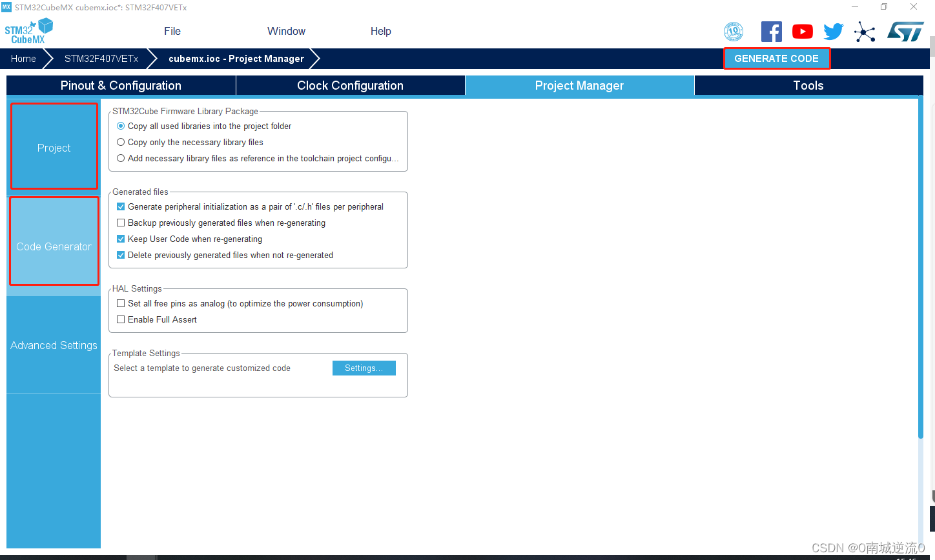The width and height of the screenshot is (935, 560).
Task: Click the STM32F407VETx breadcrumb
Action: pos(101,58)
